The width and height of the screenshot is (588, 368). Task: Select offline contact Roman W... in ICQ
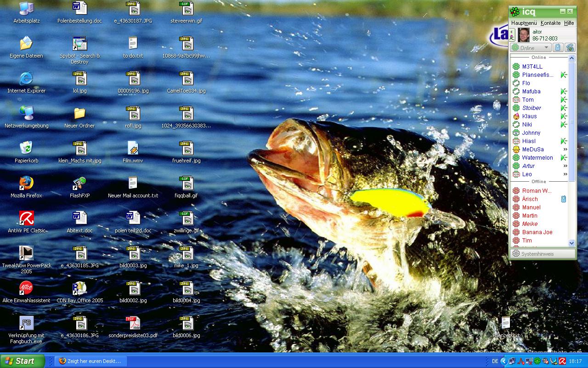pyautogui.click(x=537, y=191)
